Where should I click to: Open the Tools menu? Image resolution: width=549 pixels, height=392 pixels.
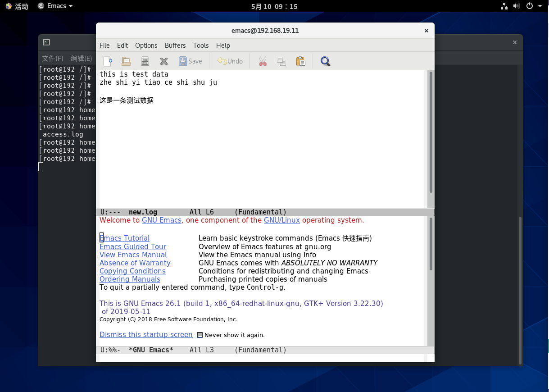point(201,46)
